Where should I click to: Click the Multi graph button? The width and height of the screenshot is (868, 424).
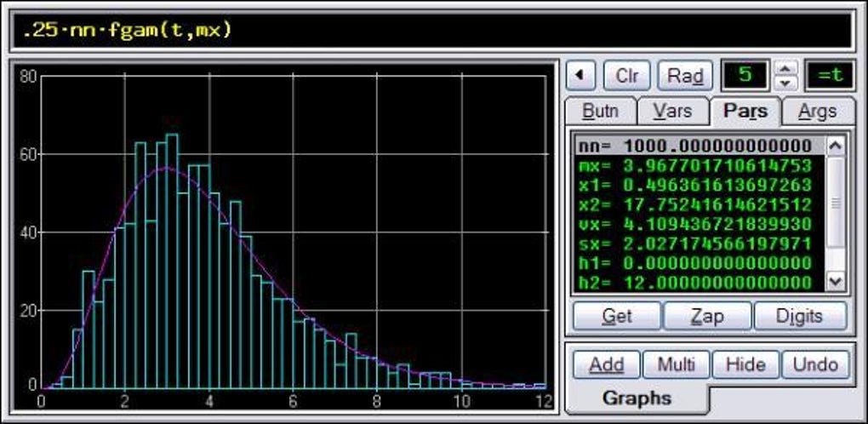(x=676, y=364)
